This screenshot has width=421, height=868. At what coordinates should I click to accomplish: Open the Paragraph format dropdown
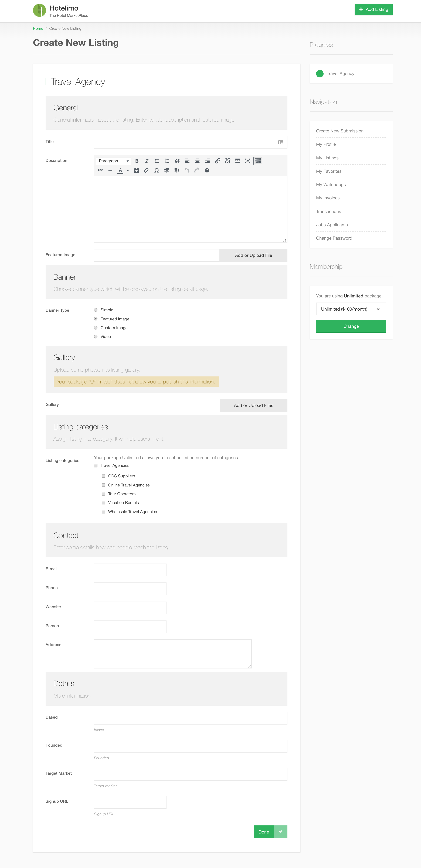[x=113, y=161]
